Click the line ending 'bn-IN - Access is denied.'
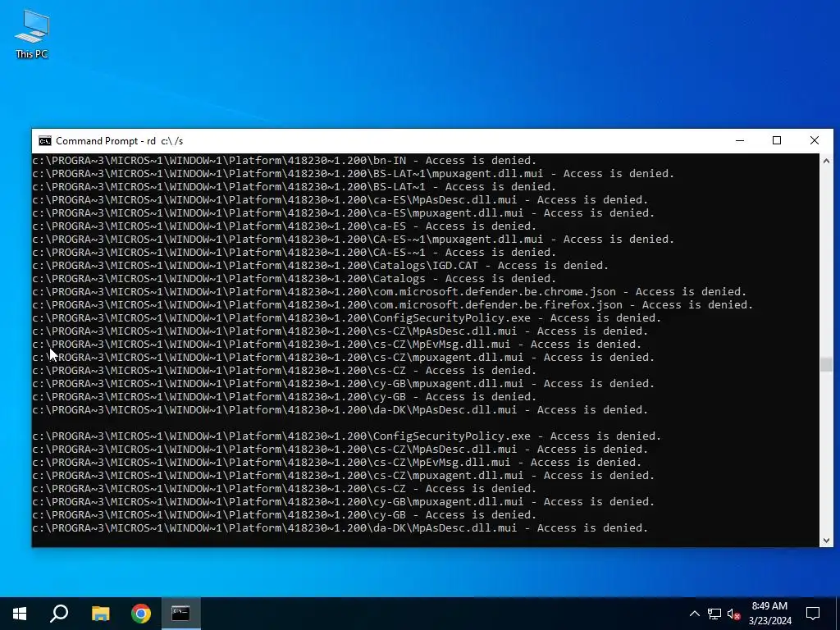This screenshot has width=840, height=630. pyautogui.click(x=285, y=161)
